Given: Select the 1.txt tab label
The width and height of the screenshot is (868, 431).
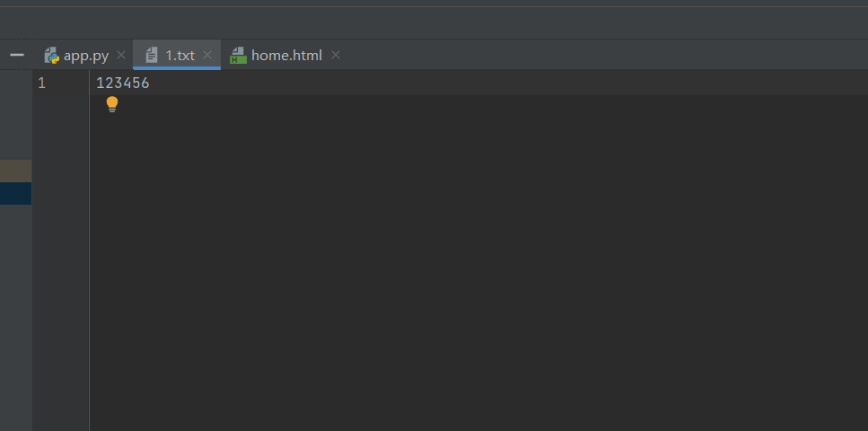Looking at the screenshot, I should coord(180,56).
